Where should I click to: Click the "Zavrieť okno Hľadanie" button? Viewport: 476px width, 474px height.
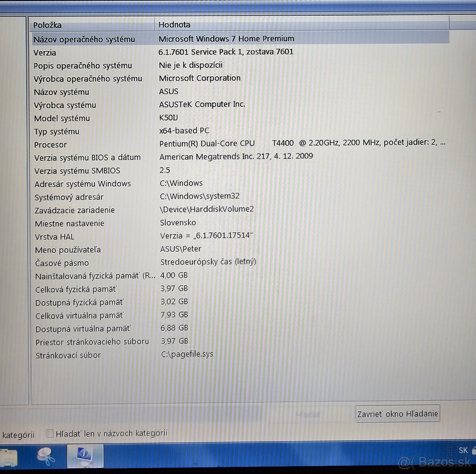point(397,413)
